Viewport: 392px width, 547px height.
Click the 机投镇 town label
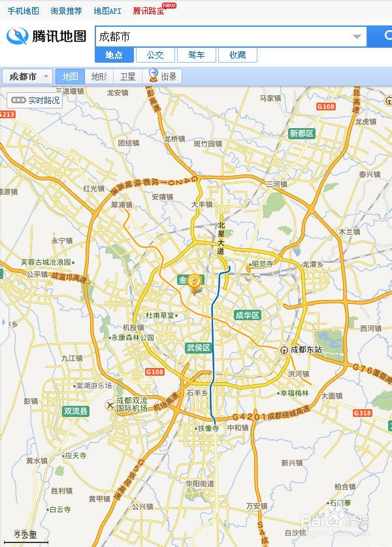133,327
